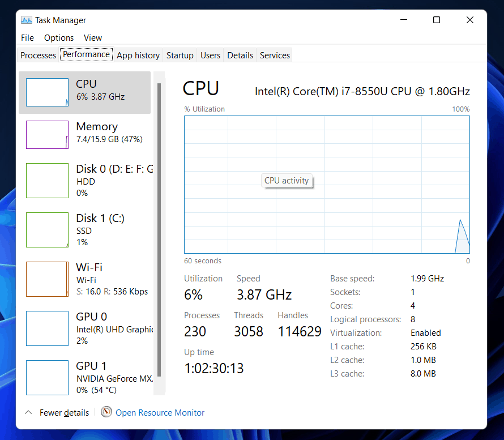Select the GPU 0 graph thumbnail
Viewport: 504px width, 440px height.
click(x=47, y=328)
